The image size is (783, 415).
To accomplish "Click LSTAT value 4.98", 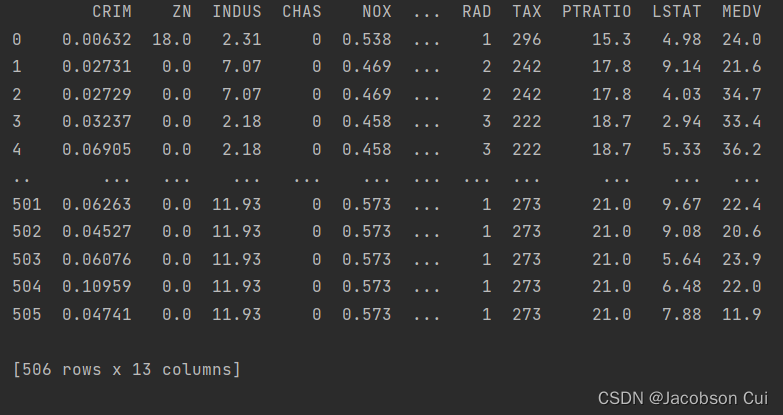I will pyautogui.click(x=681, y=39).
